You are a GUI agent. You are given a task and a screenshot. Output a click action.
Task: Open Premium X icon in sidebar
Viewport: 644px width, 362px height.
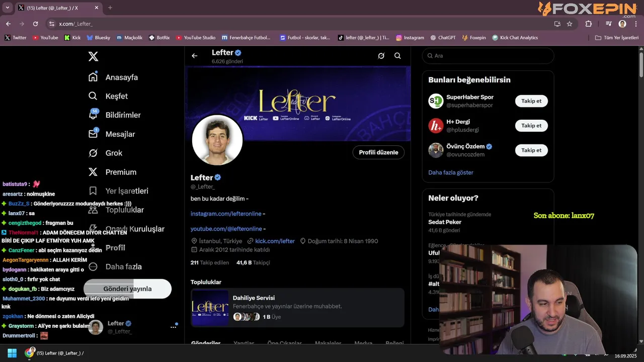point(93,172)
